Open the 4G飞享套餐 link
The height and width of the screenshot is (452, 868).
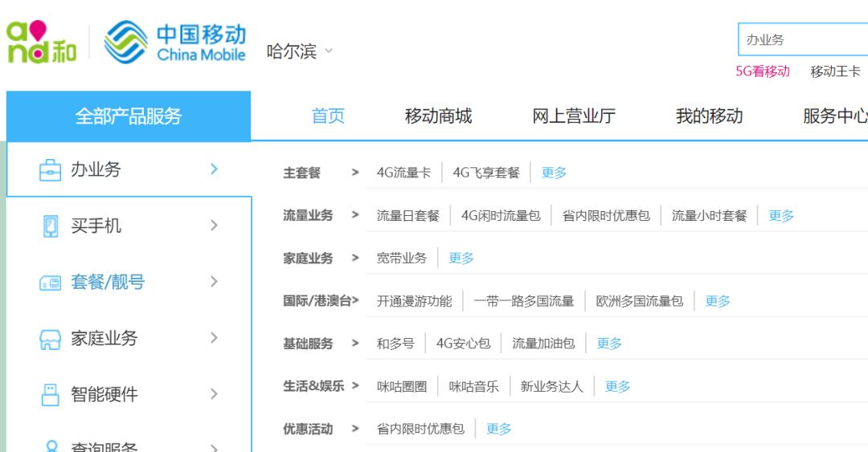(x=486, y=173)
